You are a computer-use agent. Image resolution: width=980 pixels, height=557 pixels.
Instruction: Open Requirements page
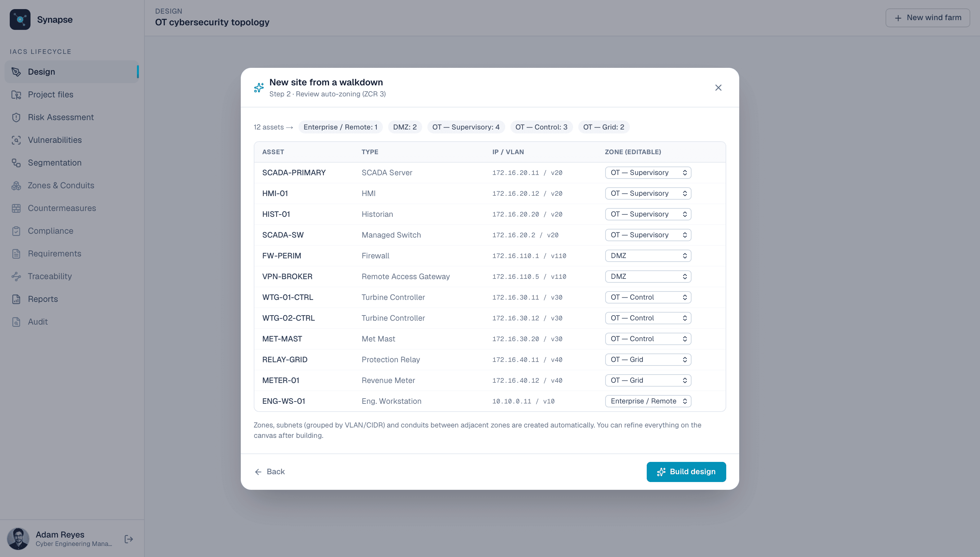[71, 254]
